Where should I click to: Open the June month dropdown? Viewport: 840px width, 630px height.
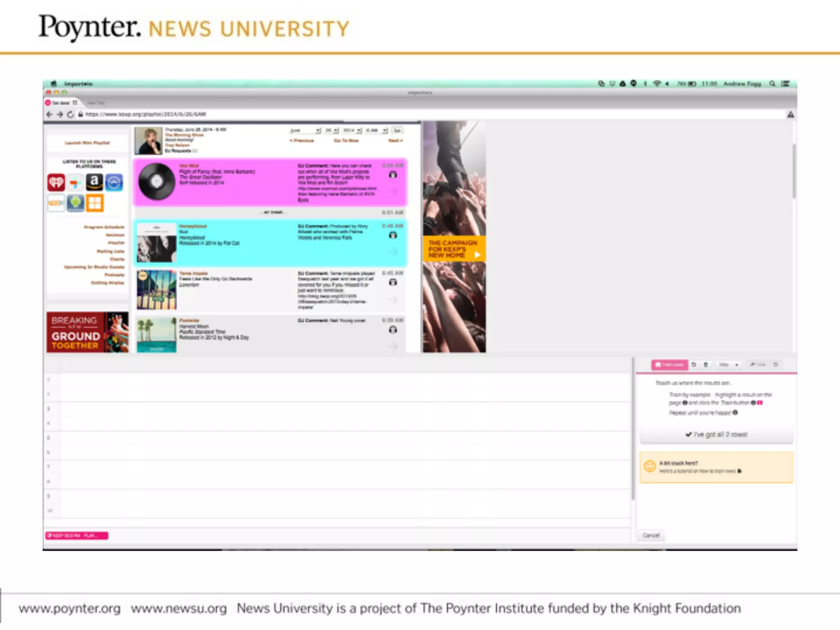[x=306, y=130]
